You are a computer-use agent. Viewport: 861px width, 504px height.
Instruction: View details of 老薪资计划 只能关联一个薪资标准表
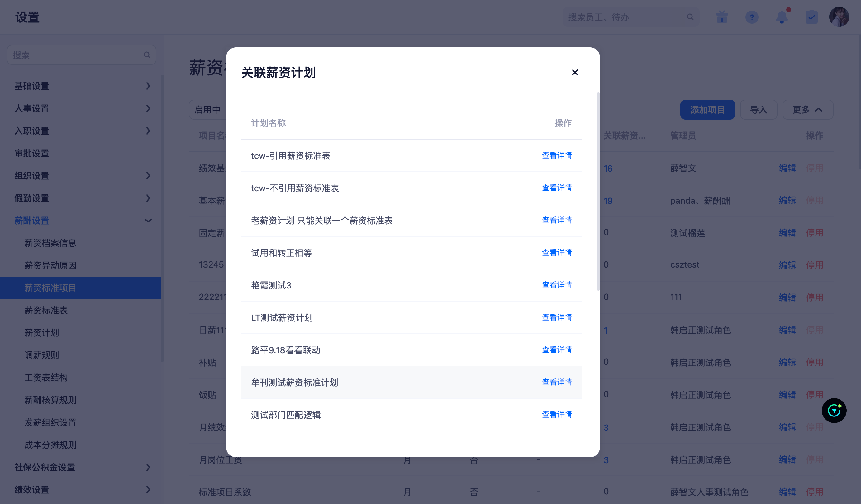tap(557, 220)
